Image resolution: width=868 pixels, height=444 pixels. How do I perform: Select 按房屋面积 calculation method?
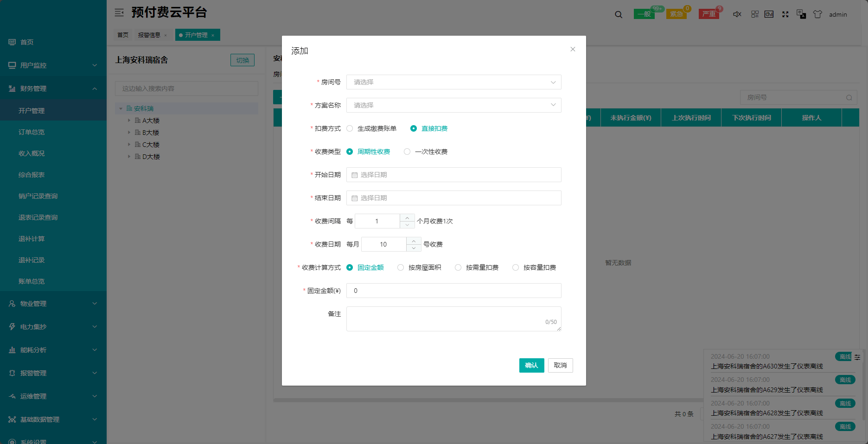pos(419,267)
